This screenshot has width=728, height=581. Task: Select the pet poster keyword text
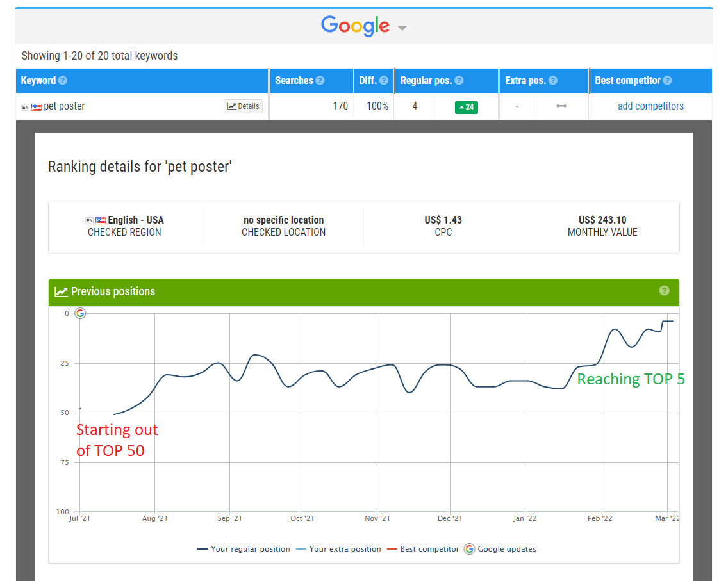pos(64,106)
